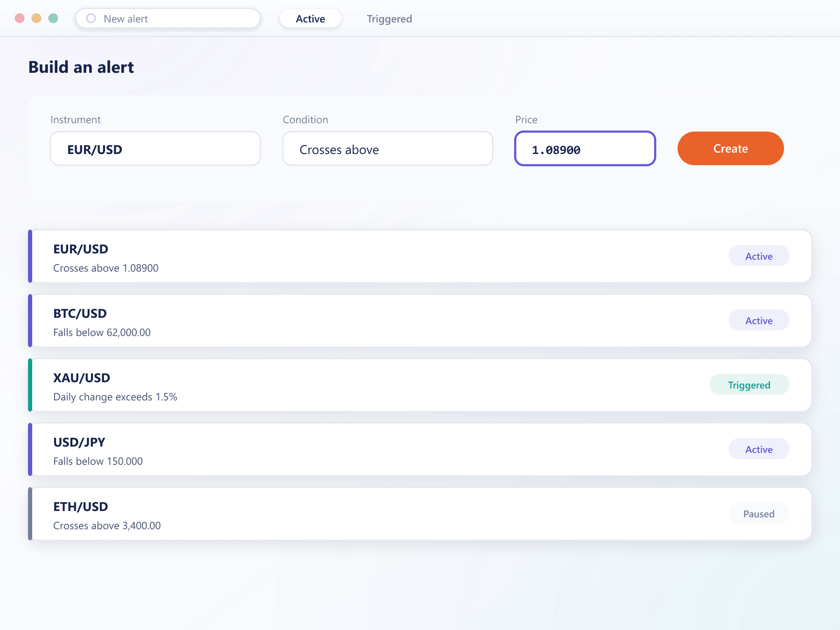Click the Paused badge on ETH/USD alert

[x=759, y=513]
